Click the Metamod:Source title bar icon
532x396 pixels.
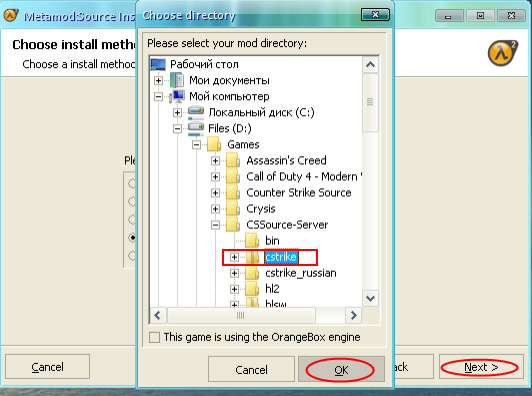11,15
